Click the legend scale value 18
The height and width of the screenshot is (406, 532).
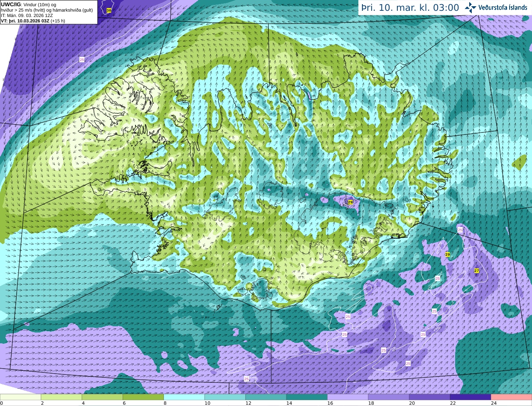(x=371, y=403)
